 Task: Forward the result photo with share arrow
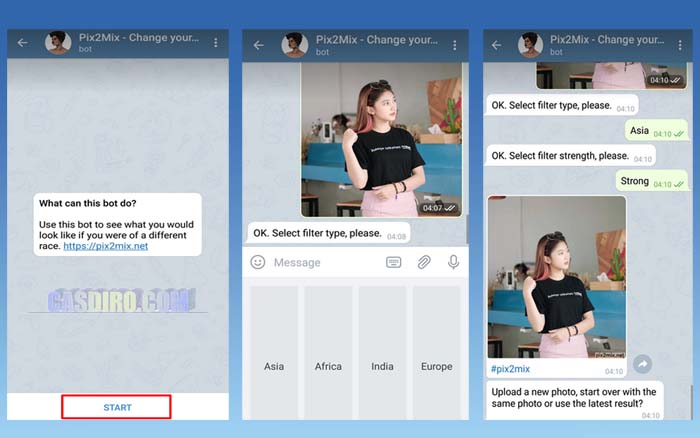coord(642,364)
